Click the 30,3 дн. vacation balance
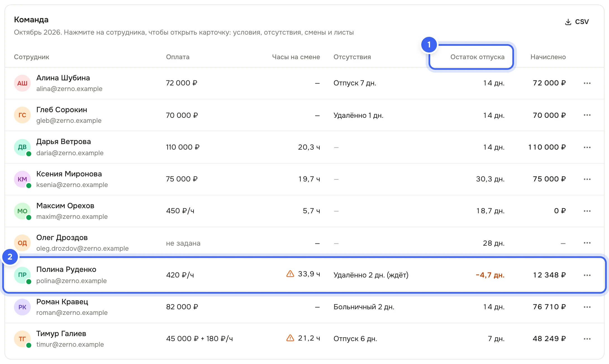Image resolution: width=609 pixels, height=364 pixels. tap(490, 179)
